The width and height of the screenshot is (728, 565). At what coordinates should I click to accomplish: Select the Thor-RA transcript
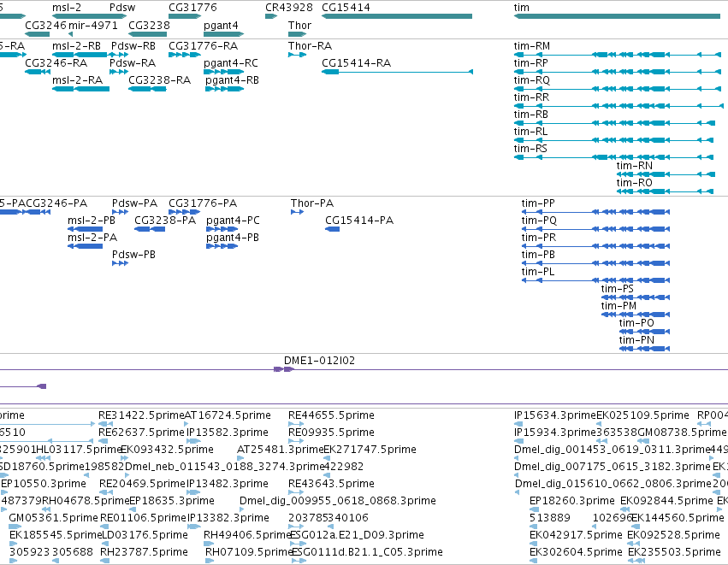(297, 55)
